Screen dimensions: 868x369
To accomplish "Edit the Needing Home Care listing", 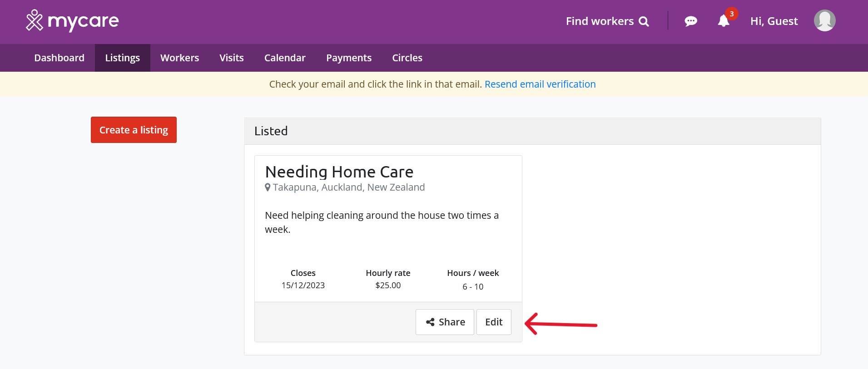I will [494, 322].
